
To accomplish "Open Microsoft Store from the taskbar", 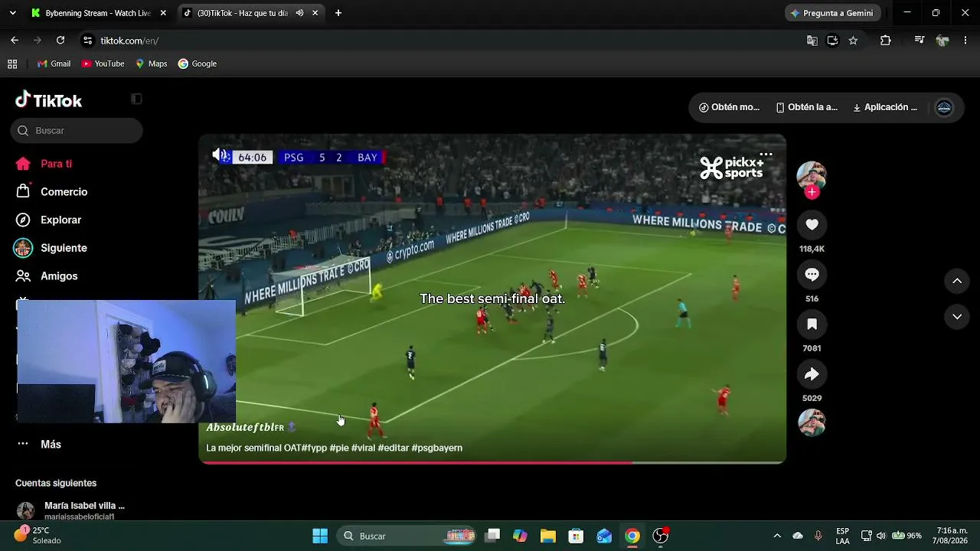I will (576, 536).
